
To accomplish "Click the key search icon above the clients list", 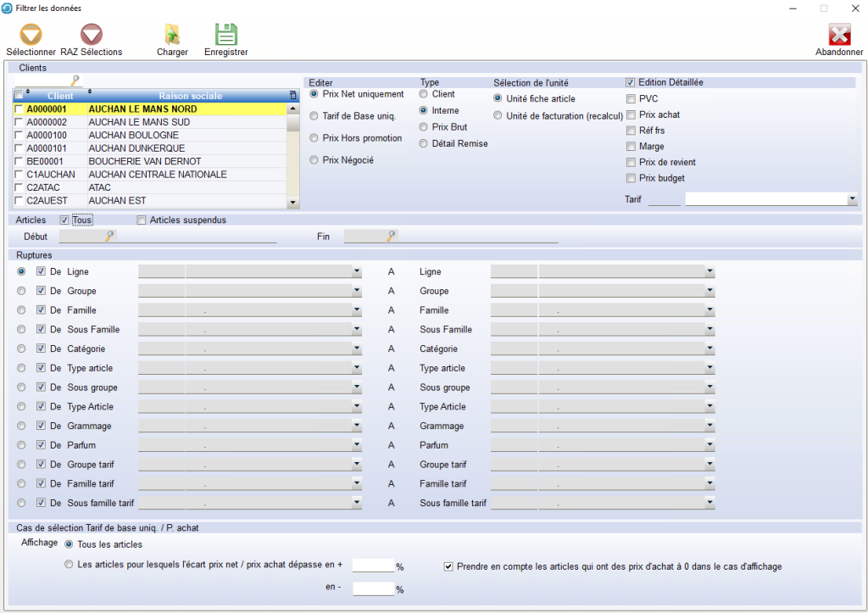I will point(75,81).
